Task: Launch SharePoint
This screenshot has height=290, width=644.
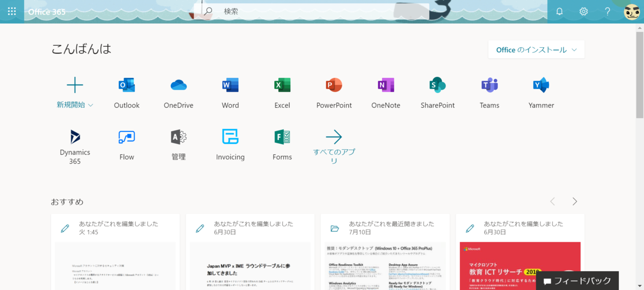Action: (x=437, y=93)
